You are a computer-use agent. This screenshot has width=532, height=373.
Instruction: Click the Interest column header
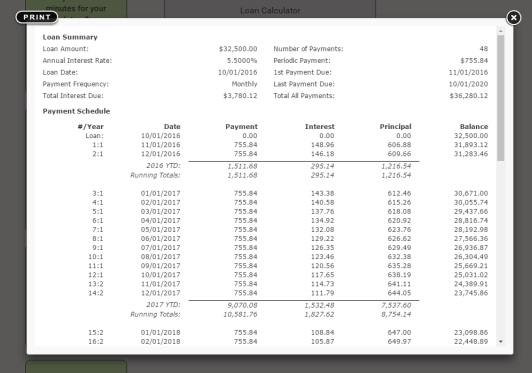pyautogui.click(x=320, y=127)
